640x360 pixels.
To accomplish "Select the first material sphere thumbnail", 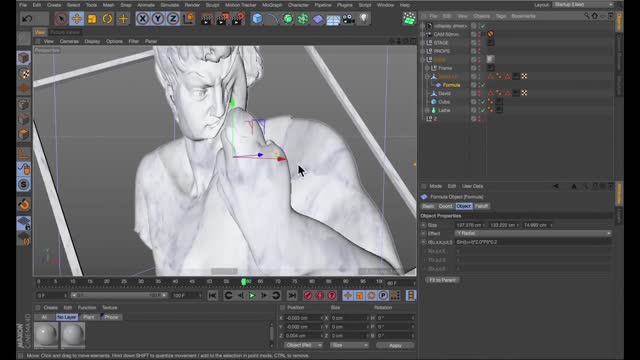I will pos(46,335).
